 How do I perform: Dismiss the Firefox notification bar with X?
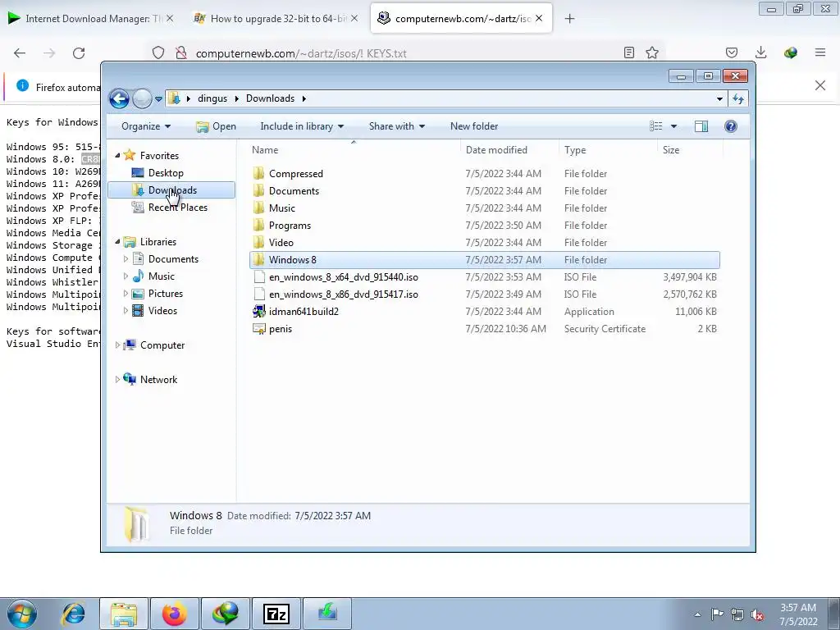[819, 85]
